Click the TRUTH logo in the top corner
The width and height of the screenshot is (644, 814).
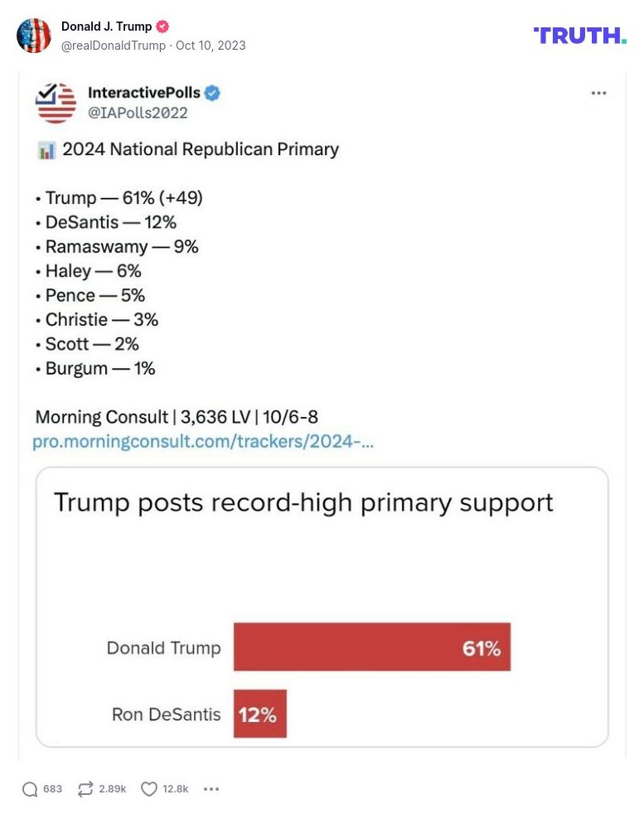pyautogui.click(x=580, y=36)
